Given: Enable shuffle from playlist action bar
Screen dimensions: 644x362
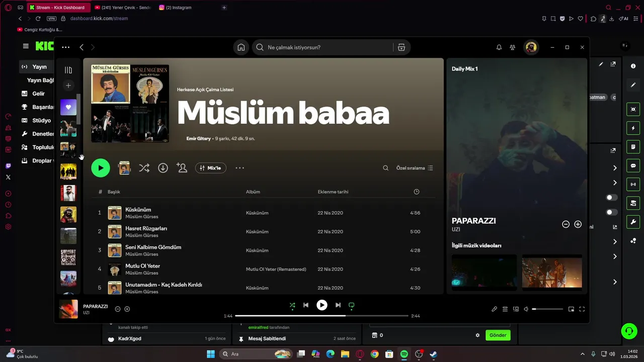Looking at the screenshot, I should 144,168.
